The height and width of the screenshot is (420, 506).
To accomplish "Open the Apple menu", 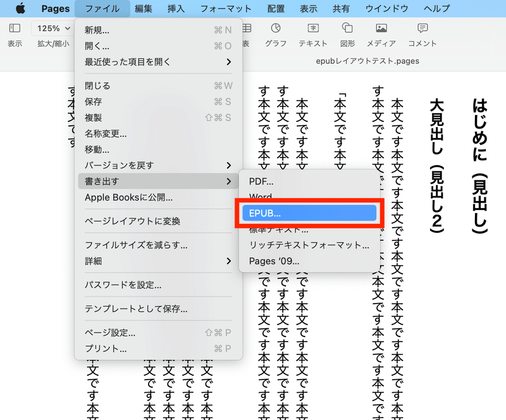I will click(20, 8).
